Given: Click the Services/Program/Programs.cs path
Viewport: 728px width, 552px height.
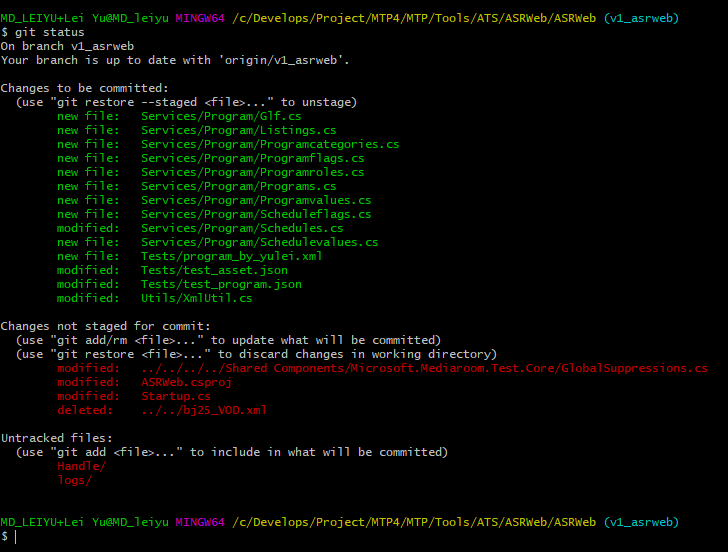Looking at the screenshot, I should 238,186.
